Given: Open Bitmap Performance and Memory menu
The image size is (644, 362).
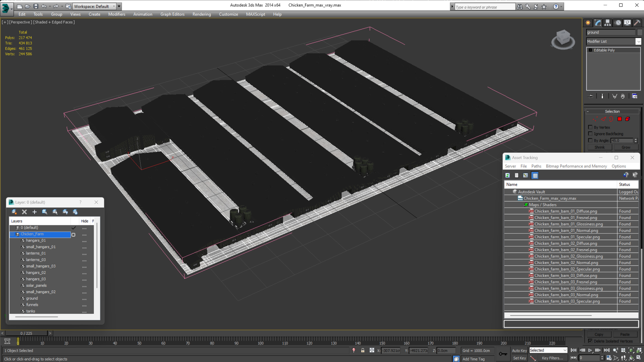Looking at the screenshot, I should pos(576,166).
